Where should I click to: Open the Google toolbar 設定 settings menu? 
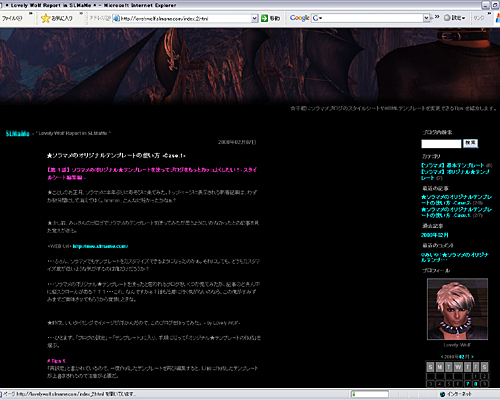tap(455, 18)
